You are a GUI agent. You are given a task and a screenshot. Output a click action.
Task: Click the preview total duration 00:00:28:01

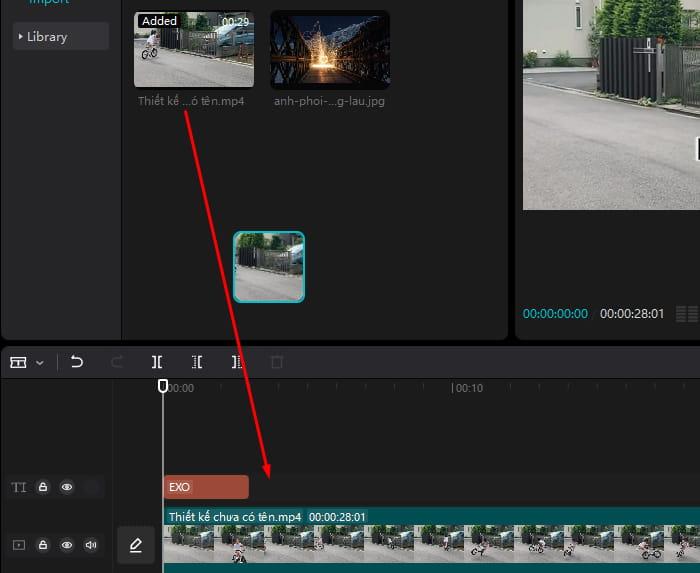(x=632, y=314)
